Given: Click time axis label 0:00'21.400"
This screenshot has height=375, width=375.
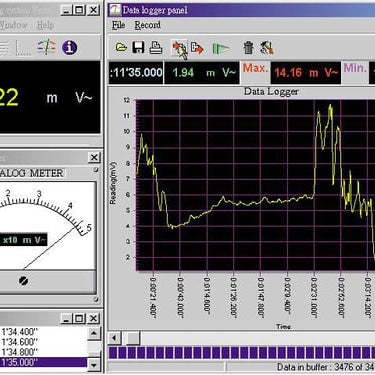Looking at the screenshot, I should point(153,297).
